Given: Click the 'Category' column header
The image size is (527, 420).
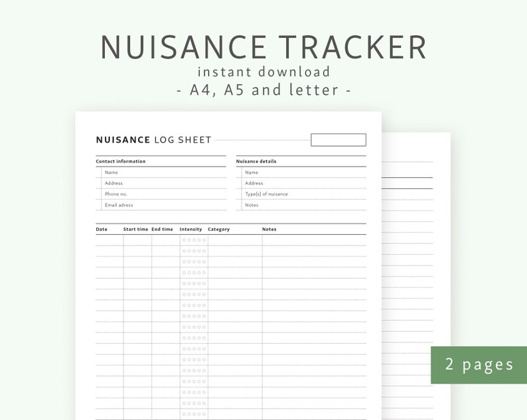Looking at the screenshot, I should 218,229.
